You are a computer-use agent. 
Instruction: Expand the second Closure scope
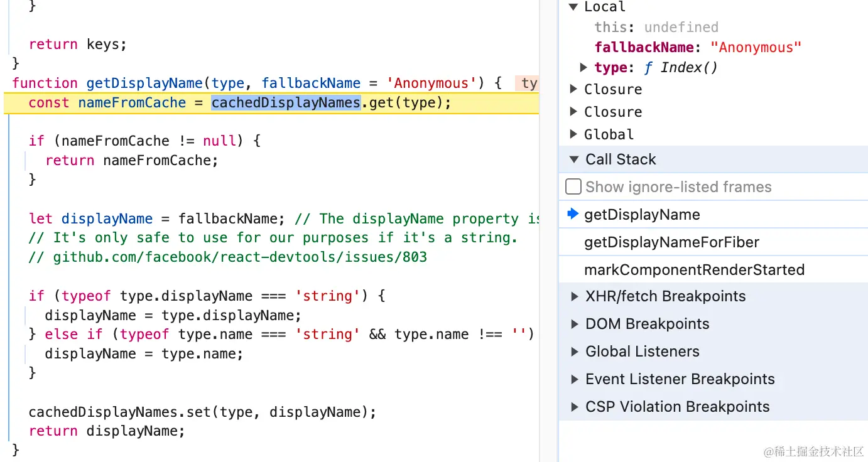tap(573, 112)
